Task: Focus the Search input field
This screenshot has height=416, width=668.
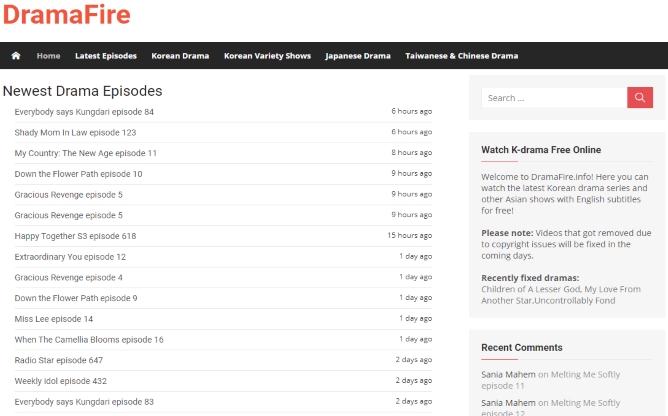Action: pyautogui.click(x=554, y=98)
